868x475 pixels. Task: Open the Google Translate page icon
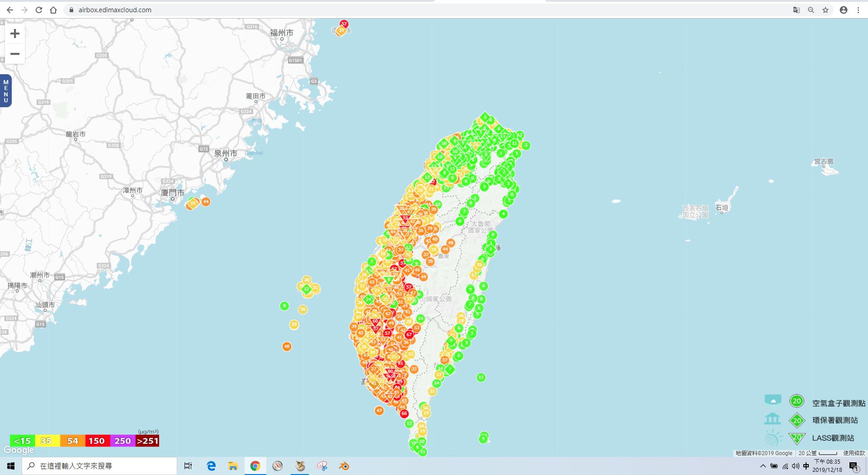click(797, 10)
